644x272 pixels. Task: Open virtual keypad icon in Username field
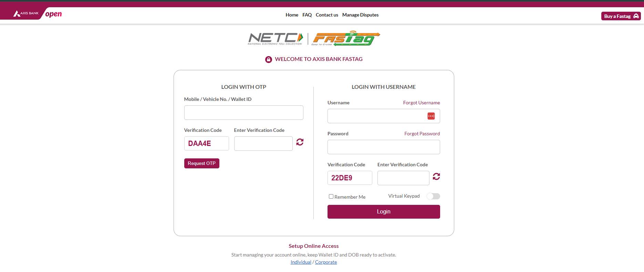[431, 116]
